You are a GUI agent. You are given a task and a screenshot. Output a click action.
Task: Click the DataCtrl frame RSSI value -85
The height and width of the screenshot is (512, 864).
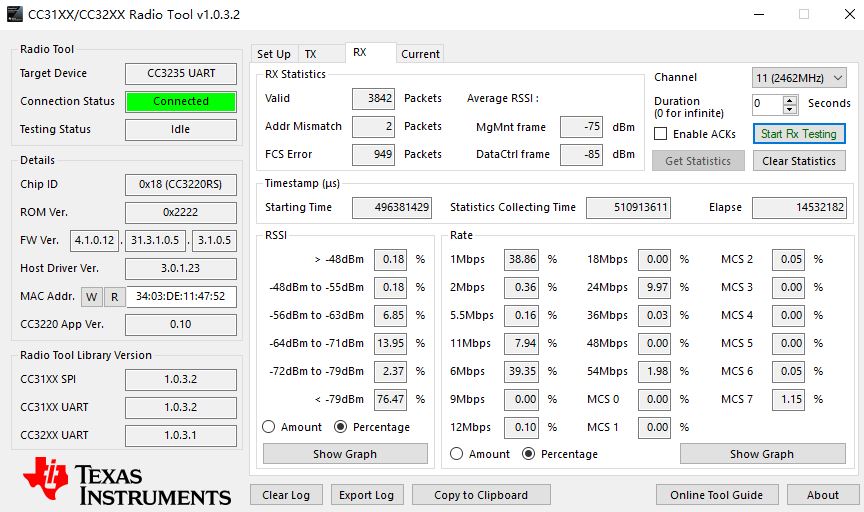tap(581, 154)
